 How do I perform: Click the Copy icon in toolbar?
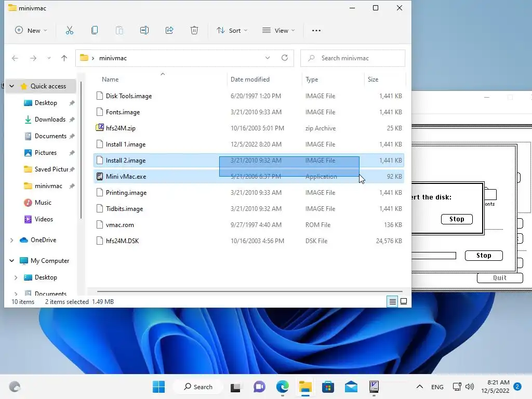click(x=95, y=31)
